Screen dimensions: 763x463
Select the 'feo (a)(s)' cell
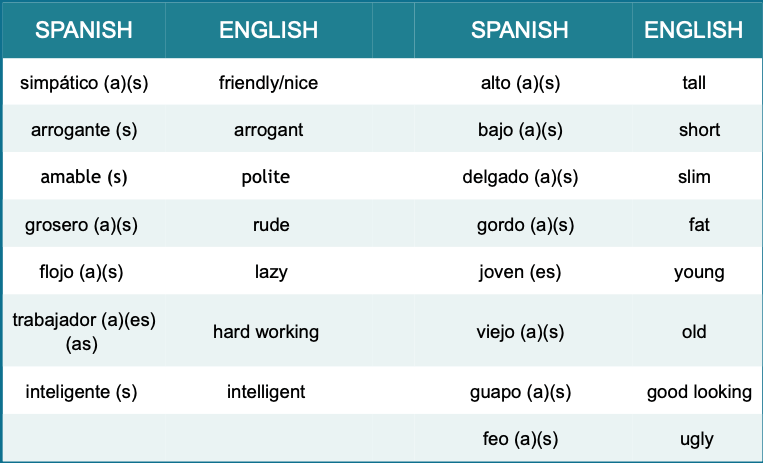point(520,438)
